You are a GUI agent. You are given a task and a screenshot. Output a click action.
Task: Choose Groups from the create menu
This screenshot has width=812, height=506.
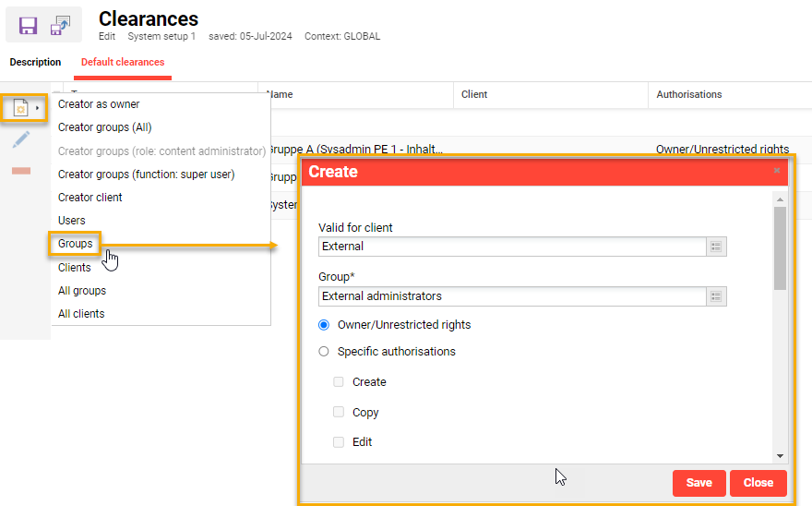click(x=76, y=244)
